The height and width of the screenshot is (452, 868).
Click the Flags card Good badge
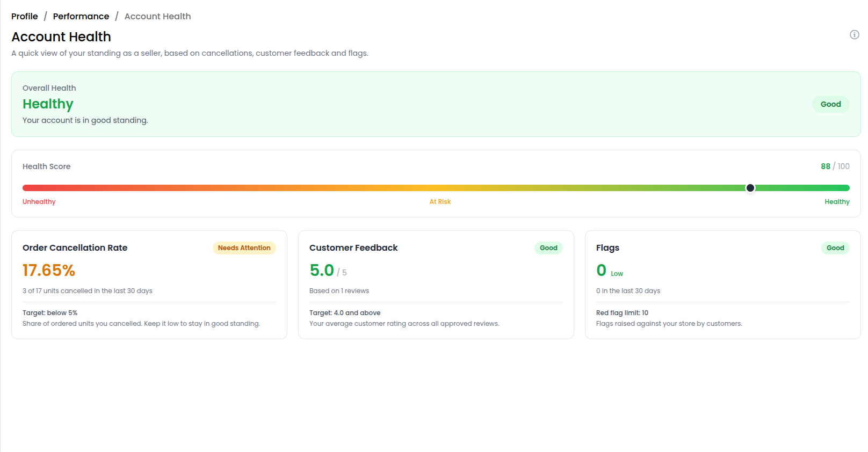point(835,248)
